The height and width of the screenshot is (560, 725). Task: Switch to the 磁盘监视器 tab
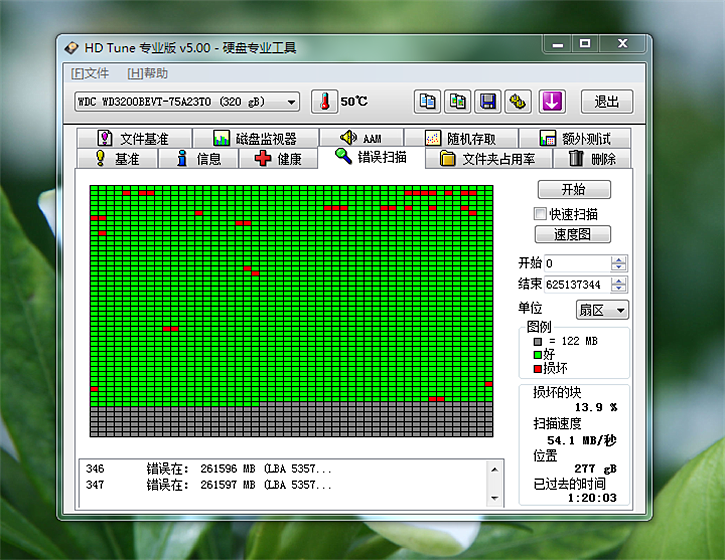(x=255, y=138)
